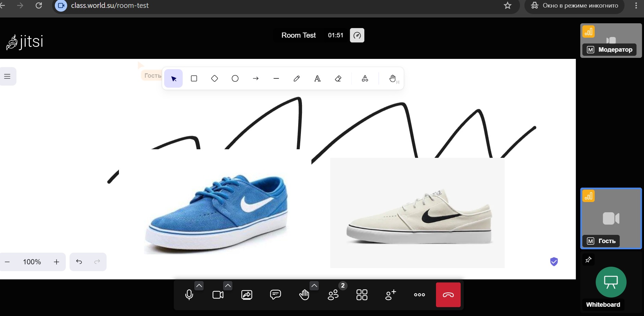This screenshot has width=644, height=316.
Task: Select the Ellipse shape tool
Action: pyautogui.click(x=235, y=79)
